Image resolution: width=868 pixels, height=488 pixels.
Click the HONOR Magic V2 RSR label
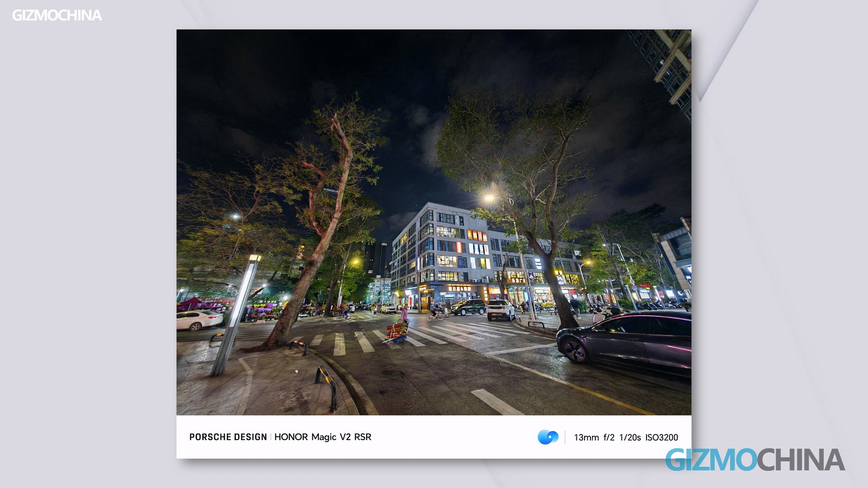(322, 437)
